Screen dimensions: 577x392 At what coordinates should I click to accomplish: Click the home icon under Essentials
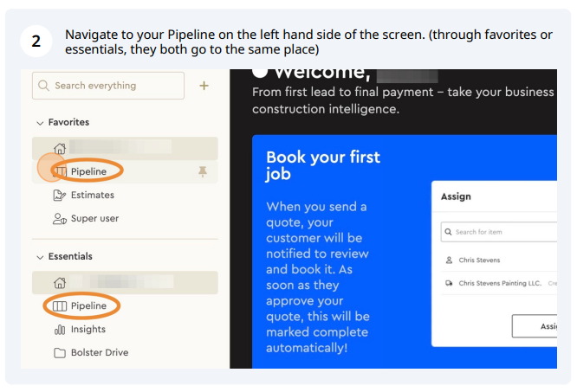[x=60, y=282]
